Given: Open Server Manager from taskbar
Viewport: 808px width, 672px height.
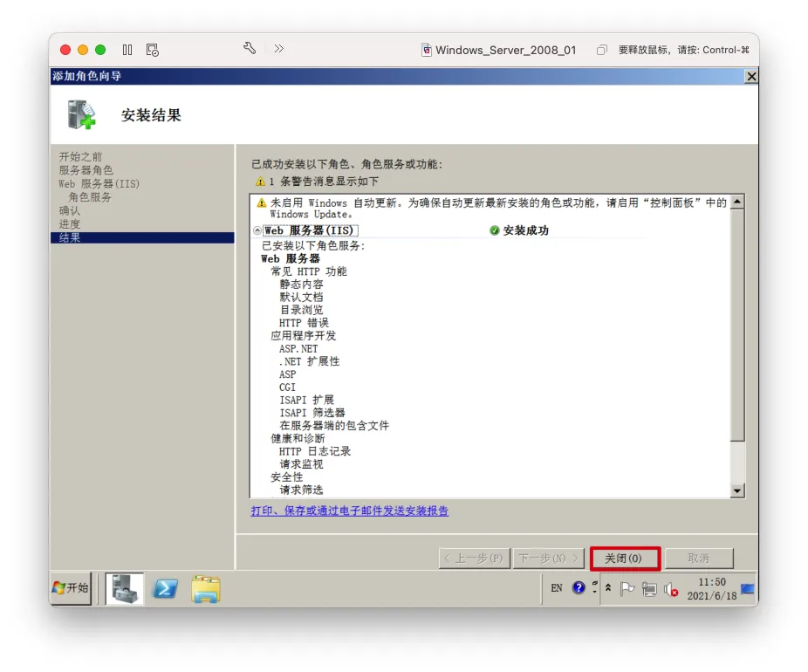Looking at the screenshot, I should (x=125, y=588).
